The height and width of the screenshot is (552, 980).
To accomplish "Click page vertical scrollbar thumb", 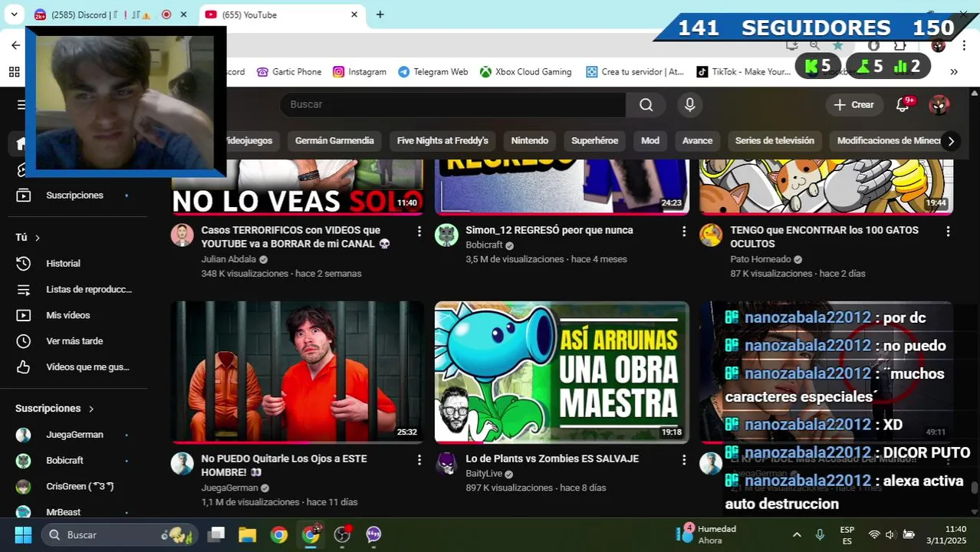I will [975, 488].
